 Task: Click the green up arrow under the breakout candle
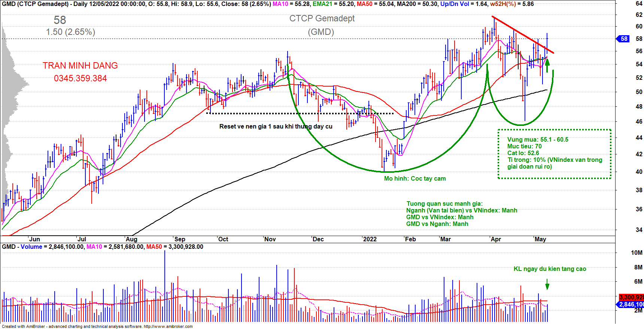click(547, 65)
